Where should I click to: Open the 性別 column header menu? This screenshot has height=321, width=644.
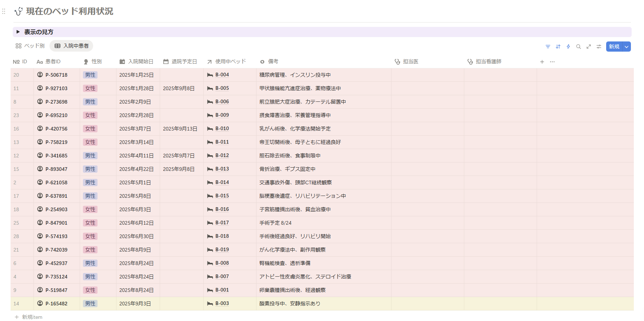(x=96, y=62)
